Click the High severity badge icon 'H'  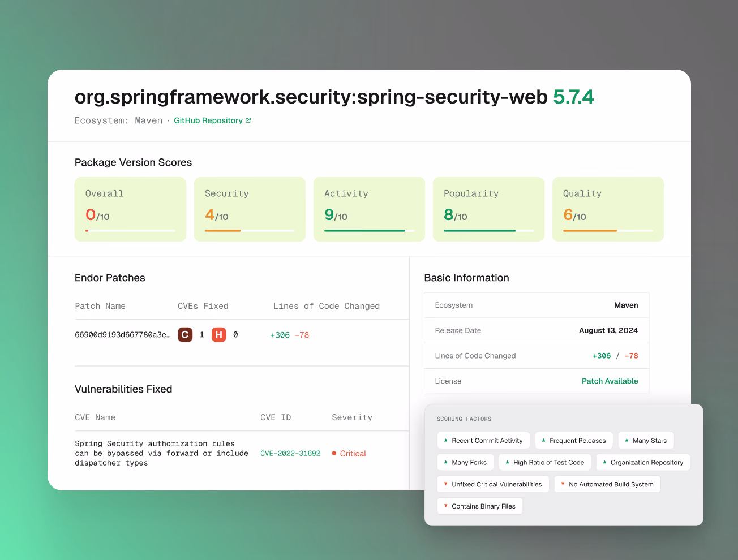219,335
